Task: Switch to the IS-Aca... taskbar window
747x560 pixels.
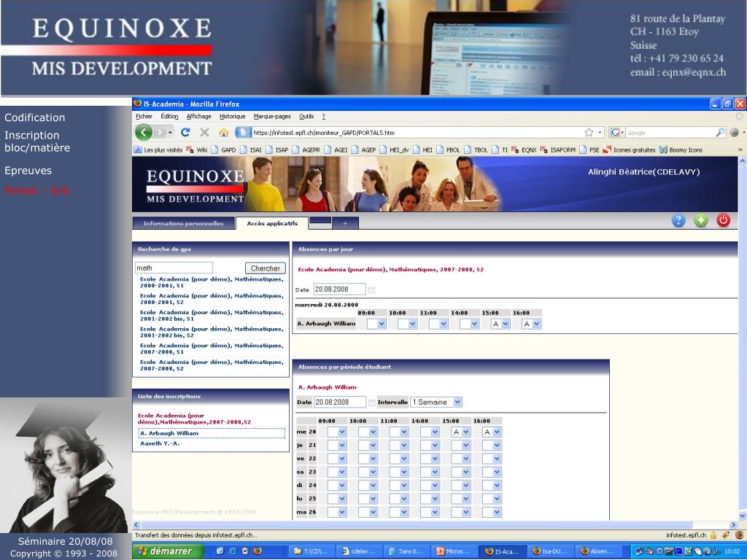Action: click(x=501, y=551)
